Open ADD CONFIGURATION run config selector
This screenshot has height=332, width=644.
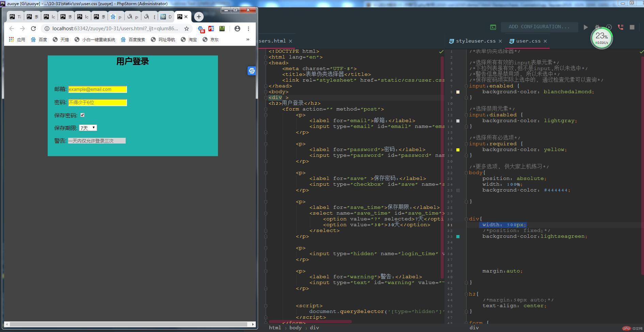(539, 27)
